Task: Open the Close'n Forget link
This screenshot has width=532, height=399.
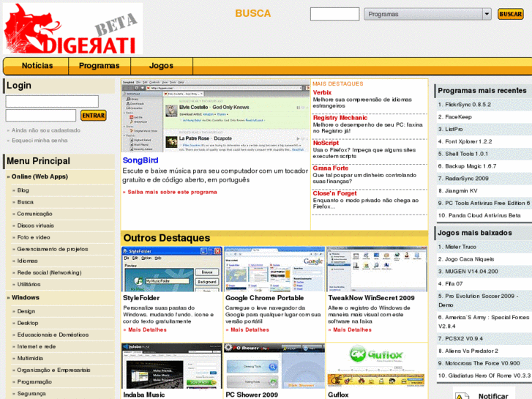Action: tap(334, 193)
